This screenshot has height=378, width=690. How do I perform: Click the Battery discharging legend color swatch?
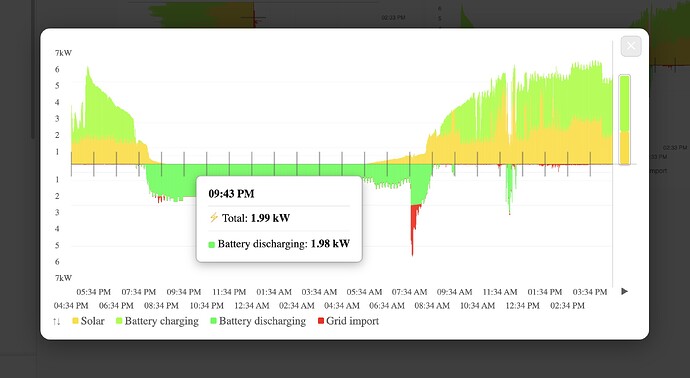tap(213, 321)
